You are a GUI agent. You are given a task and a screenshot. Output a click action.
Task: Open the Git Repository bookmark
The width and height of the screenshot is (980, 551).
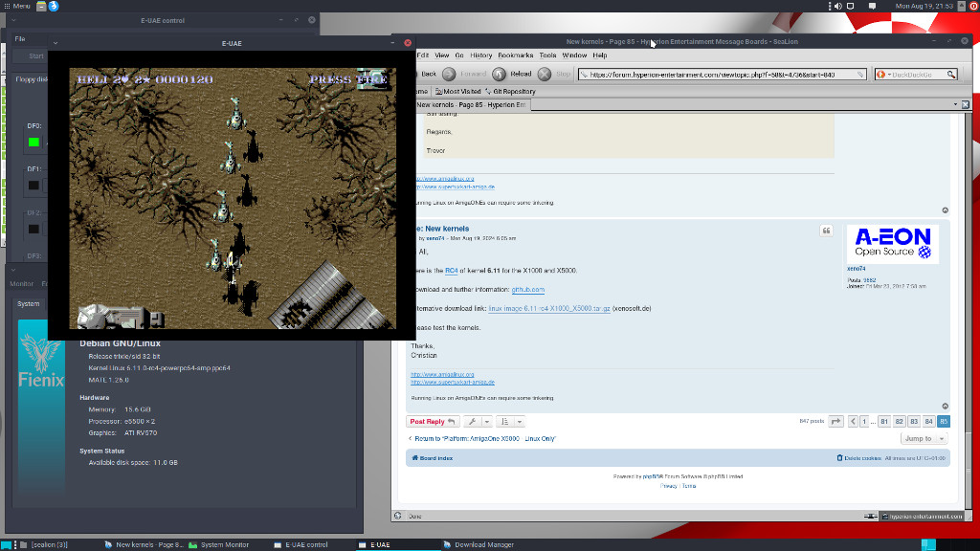510,92
